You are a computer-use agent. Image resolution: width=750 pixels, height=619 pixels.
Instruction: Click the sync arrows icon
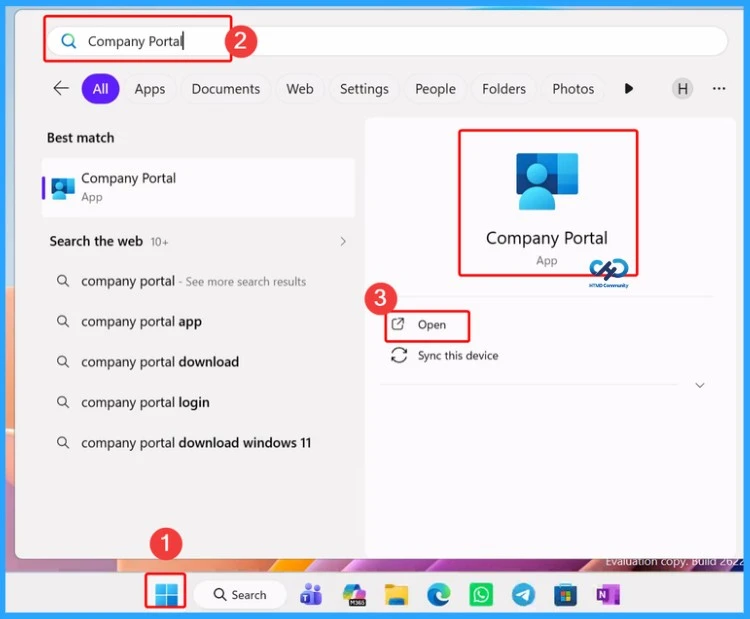tap(399, 355)
